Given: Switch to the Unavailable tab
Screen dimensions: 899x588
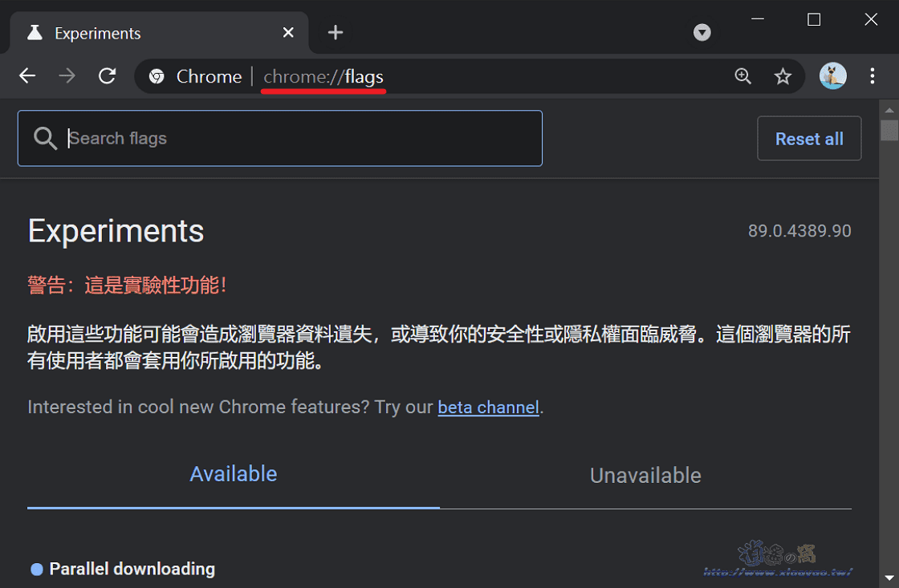Looking at the screenshot, I should pos(645,475).
